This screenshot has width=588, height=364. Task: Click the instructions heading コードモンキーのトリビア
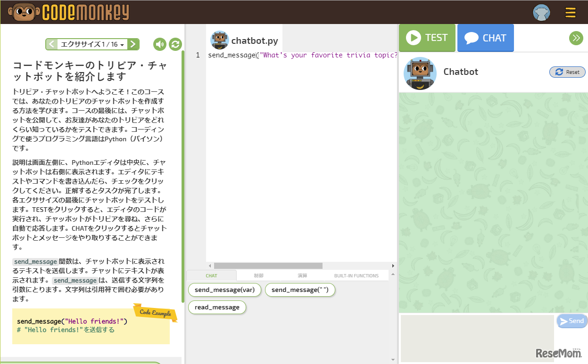[90, 71]
